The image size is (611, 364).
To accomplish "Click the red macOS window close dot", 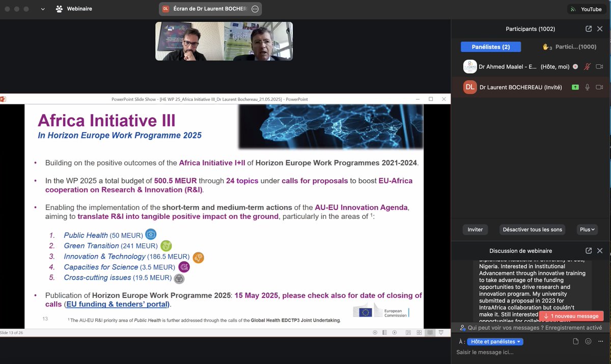I will click(7, 9).
